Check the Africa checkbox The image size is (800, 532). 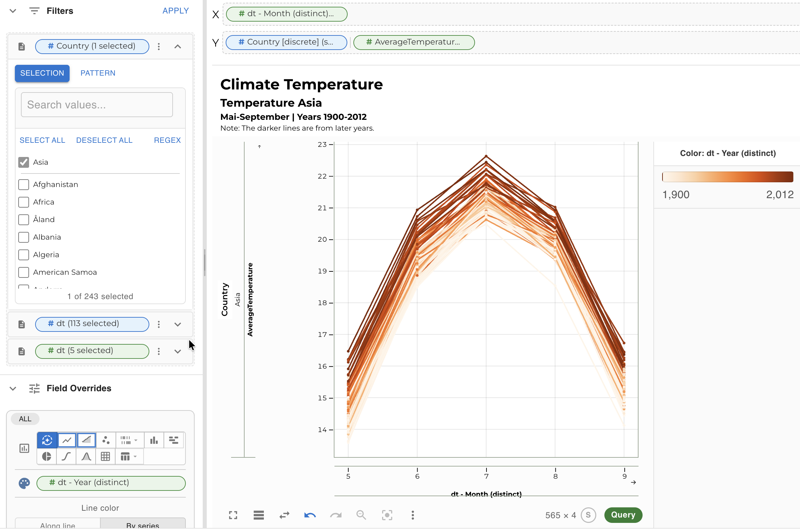click(x=23, y=202)
